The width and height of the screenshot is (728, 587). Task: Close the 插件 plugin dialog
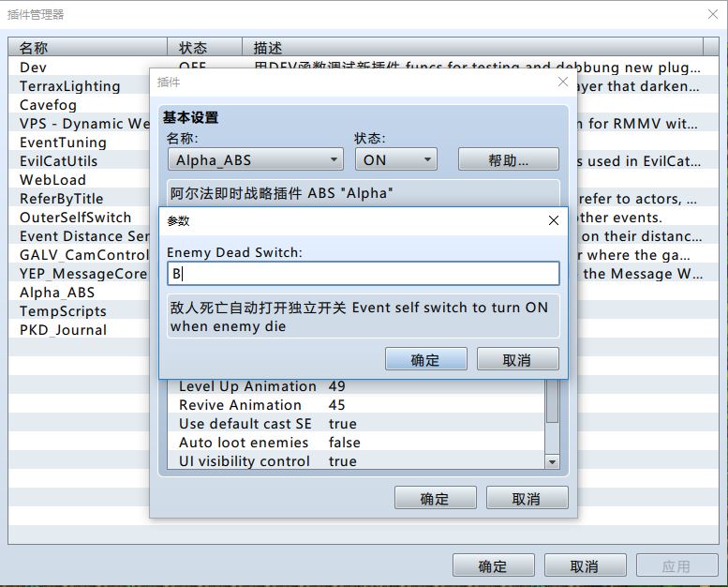pyautogui.click(x=563, y=82)
